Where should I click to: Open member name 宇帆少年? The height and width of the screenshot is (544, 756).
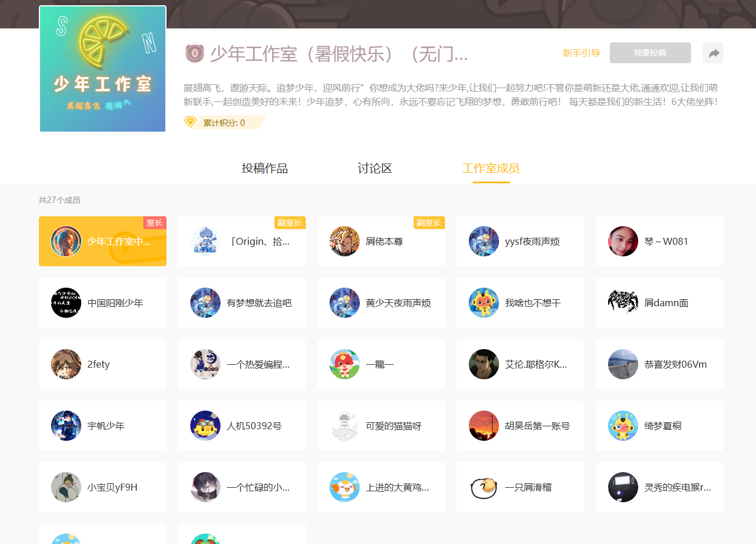click(x=106, y=426)
